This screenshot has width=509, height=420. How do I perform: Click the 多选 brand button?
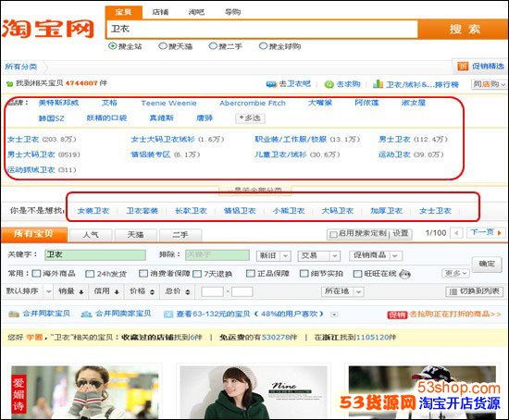pyautogui.click(x=250, y=118)
